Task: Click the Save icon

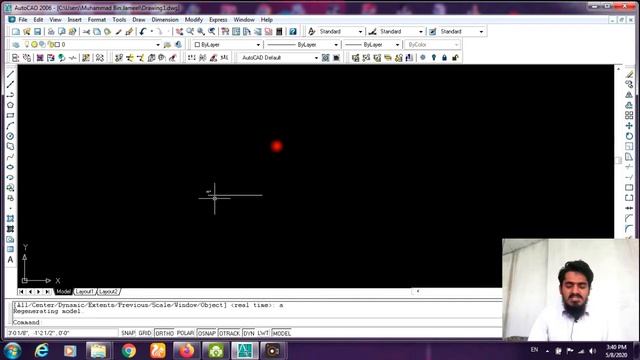Action: pyautogui.click(x=38, y=31)
